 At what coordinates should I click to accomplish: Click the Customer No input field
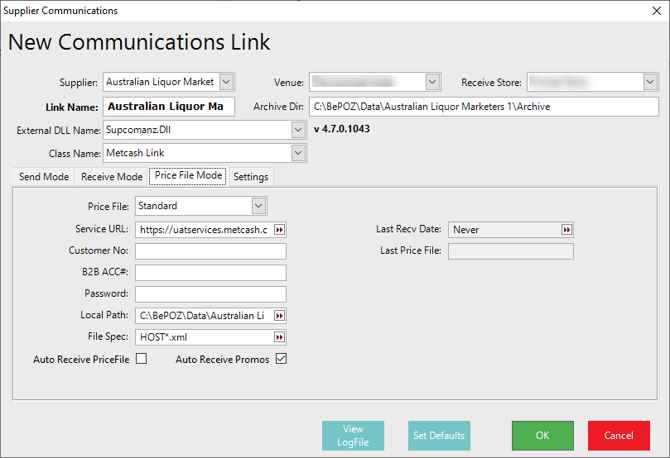pos(211,251)
